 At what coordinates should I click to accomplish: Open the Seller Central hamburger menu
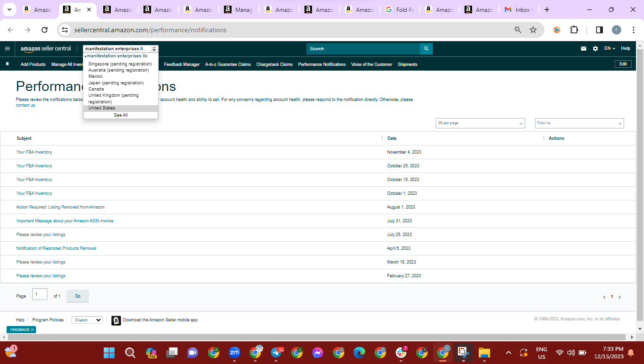click(x=7, y=48)
